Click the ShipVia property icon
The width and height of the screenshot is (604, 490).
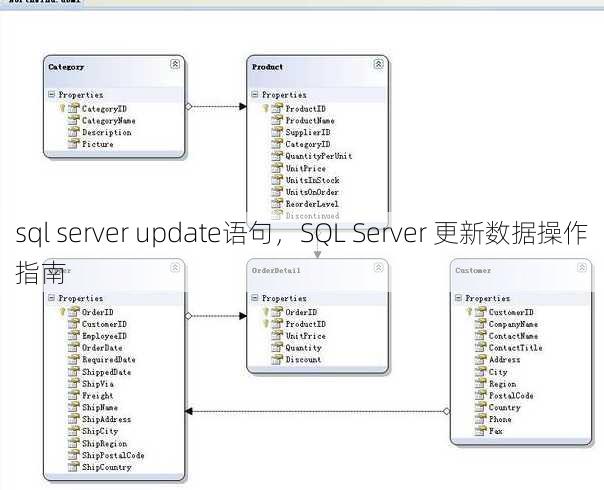(x=73, y=384)
